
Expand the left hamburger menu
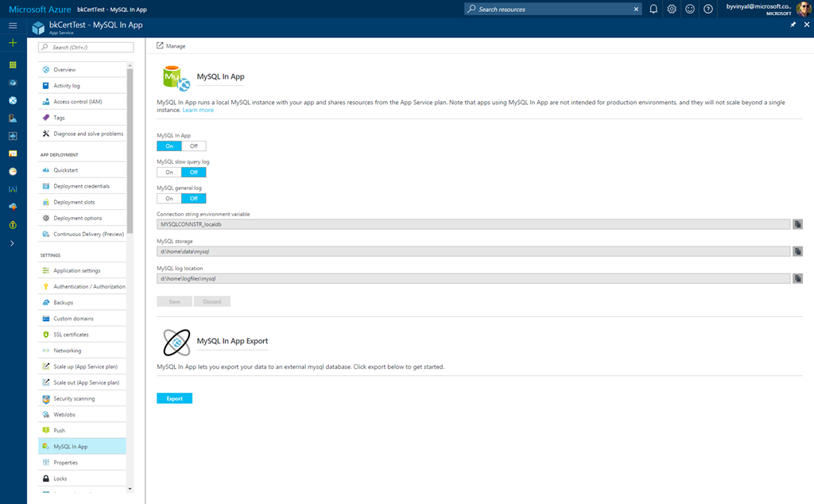point(13,25)
